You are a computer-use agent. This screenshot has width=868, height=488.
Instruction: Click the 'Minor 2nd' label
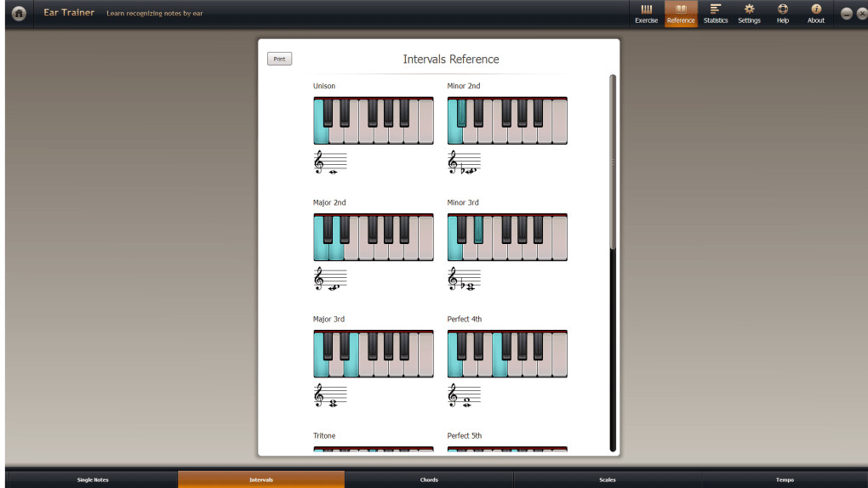(463, 86)
